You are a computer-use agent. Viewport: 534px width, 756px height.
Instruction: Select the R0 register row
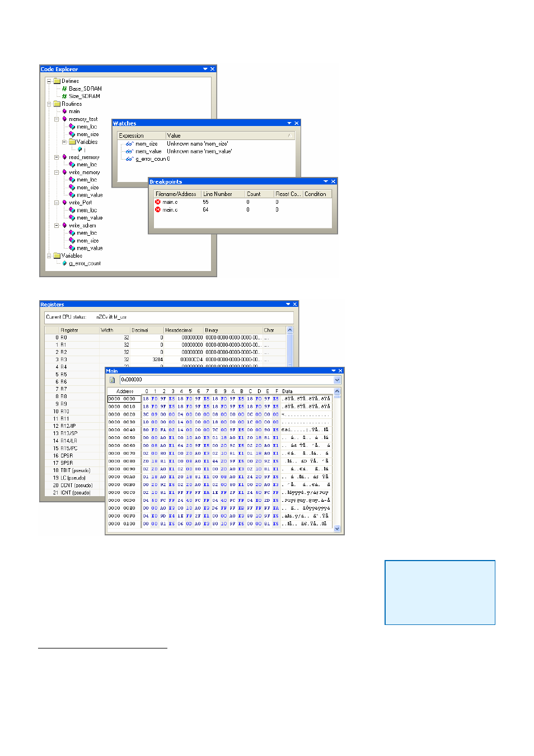coord(166,338)
